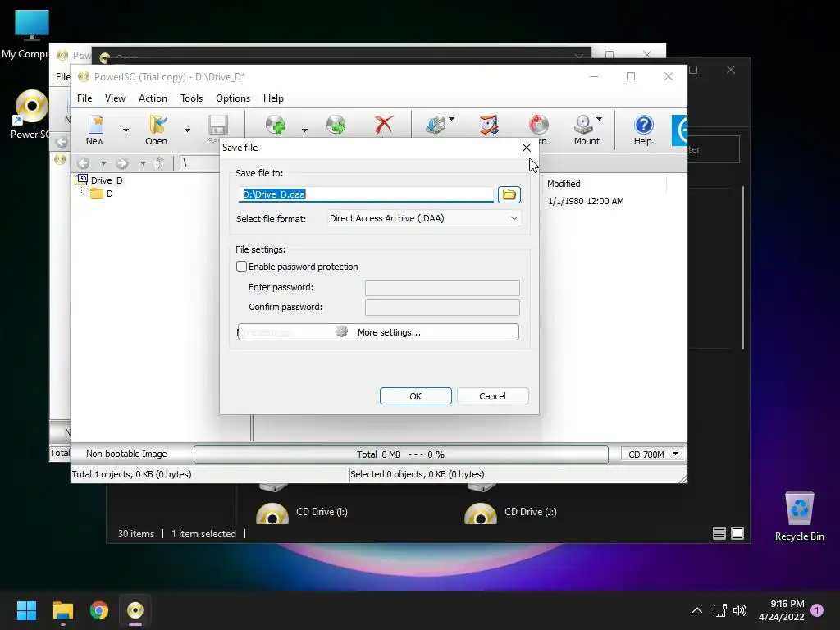This screenshot has height=630, width=840.
Task: Click the More settings button
Action: point(378,332)
